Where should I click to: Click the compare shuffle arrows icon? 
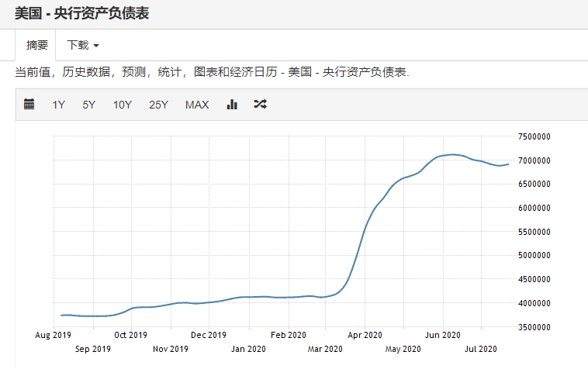tap(260, 105)
